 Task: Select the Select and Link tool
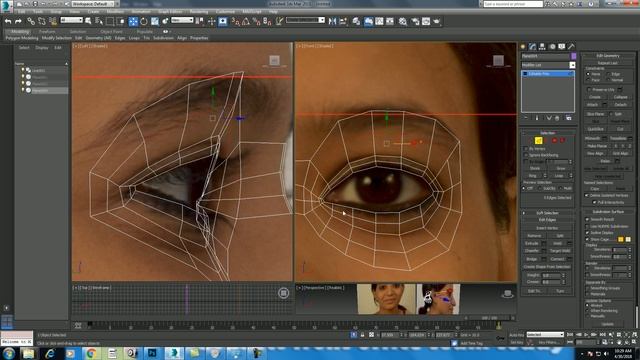click(x=31, y=21)
